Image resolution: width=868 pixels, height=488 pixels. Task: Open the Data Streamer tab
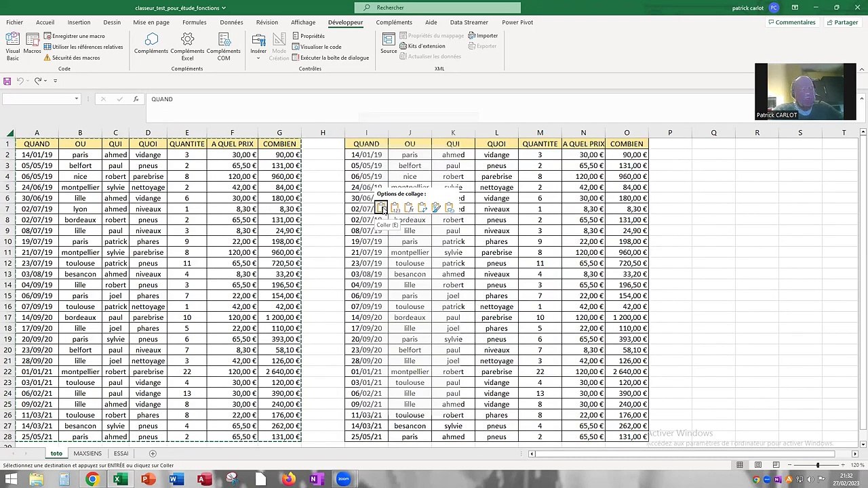pos(469,22)
